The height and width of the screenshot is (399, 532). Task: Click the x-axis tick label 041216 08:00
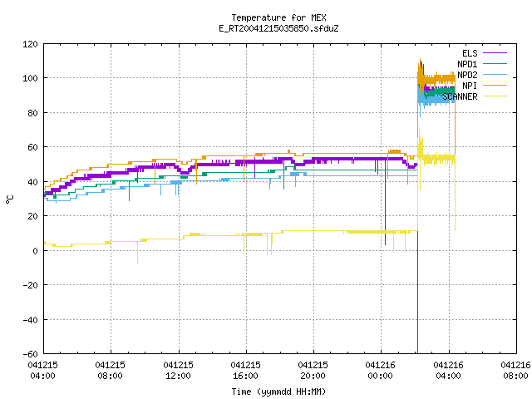(515, 371)
